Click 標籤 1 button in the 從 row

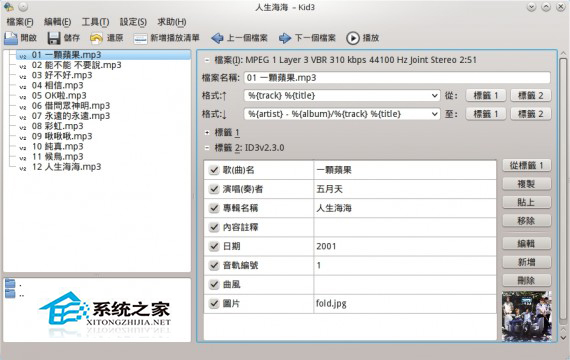pos(486,96)
